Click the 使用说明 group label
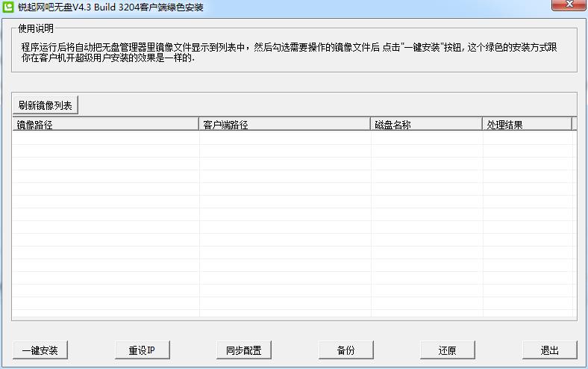The image size is (588, 369). pyautogui.click(x=36, y=28)
